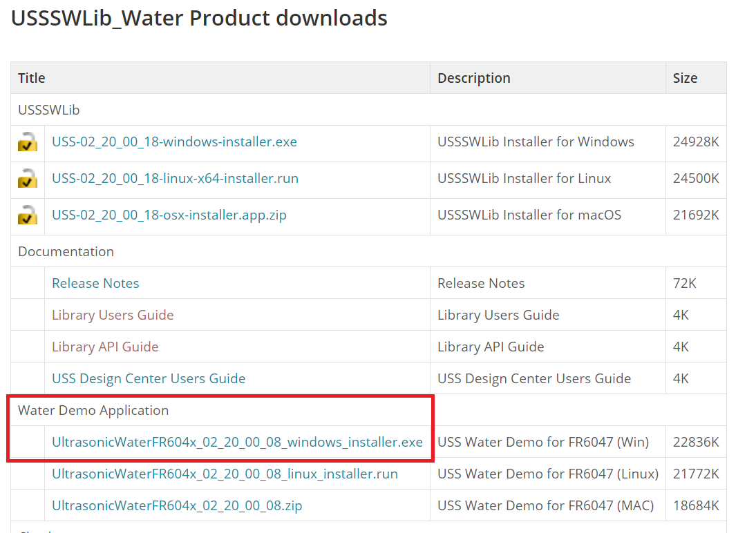Open Library API Guide link
This screenshot has height=533, width=756.
click(x=105, y=347)
